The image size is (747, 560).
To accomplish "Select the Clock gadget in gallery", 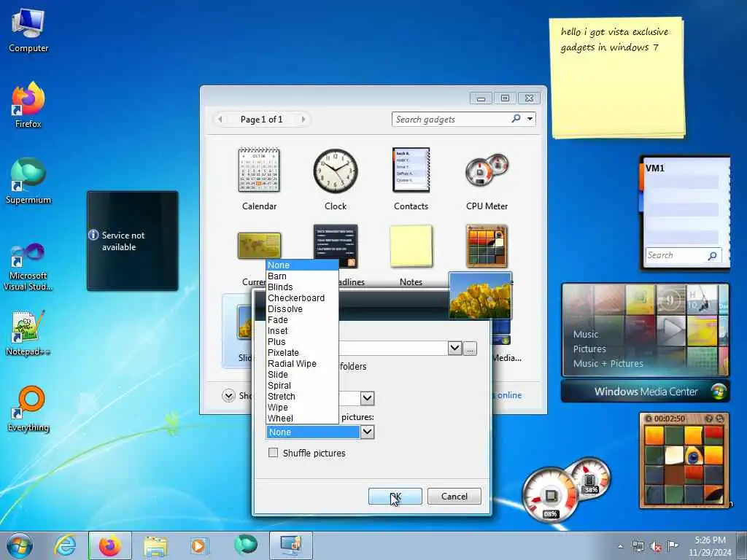I will [x=336, y=179].
